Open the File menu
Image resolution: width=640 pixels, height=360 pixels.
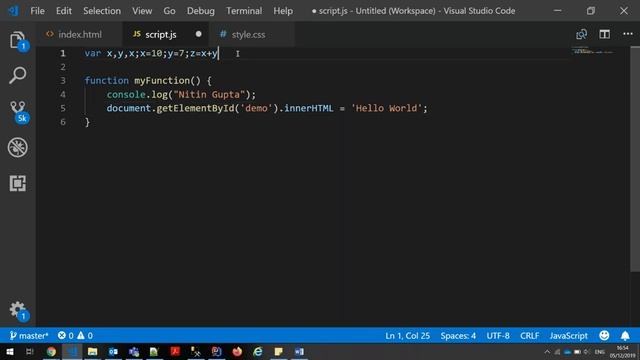point(38,11)
